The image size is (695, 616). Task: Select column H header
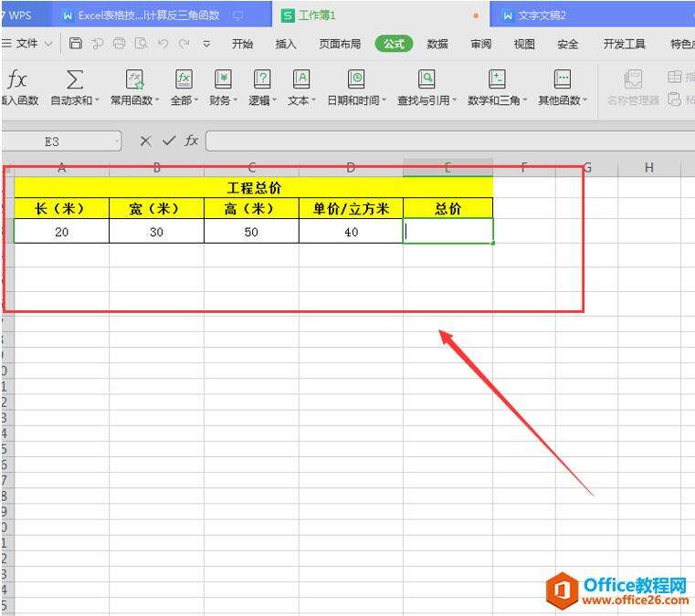point(649,167)
